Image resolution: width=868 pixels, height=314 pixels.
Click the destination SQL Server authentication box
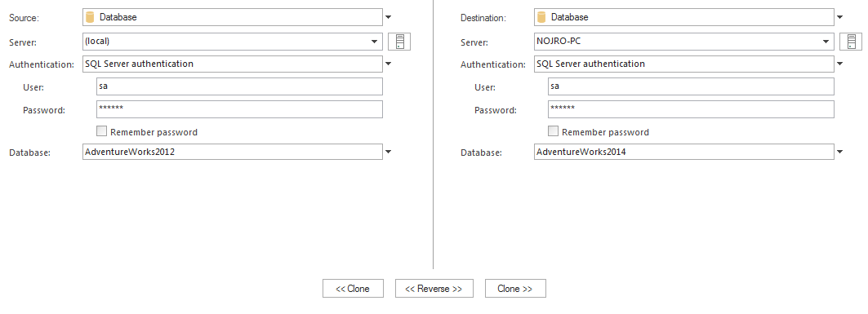(x=684, y=64)
